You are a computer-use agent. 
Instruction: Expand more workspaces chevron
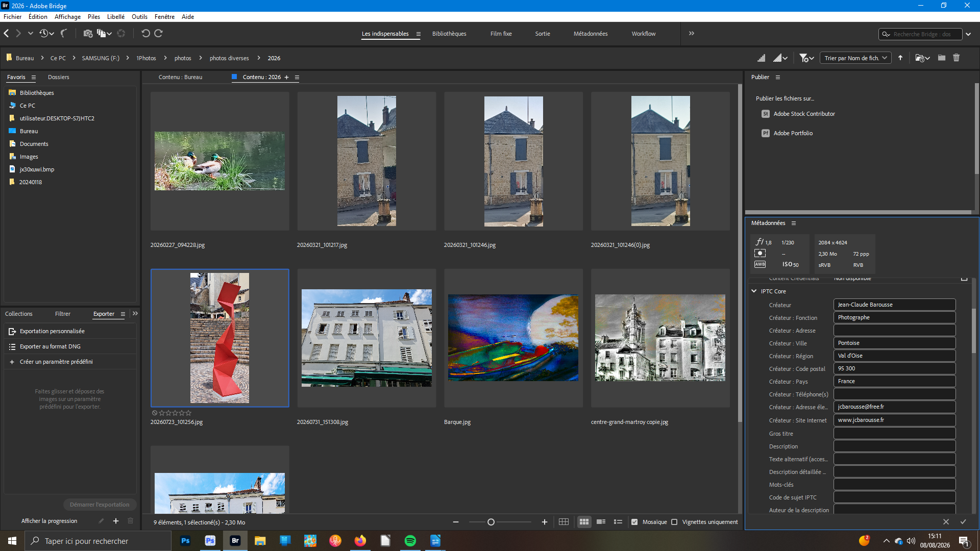click(x=692, y=34)
